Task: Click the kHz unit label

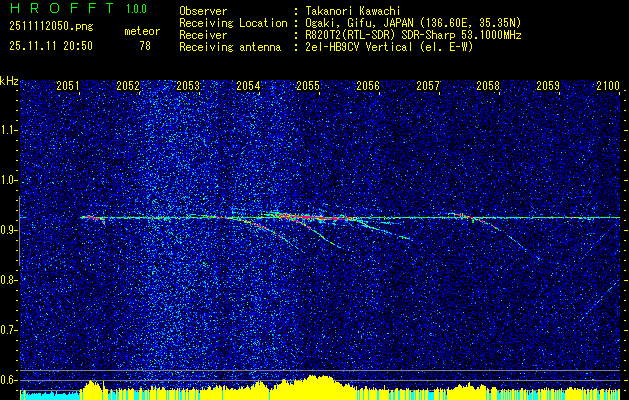Action: coord(9,81)
